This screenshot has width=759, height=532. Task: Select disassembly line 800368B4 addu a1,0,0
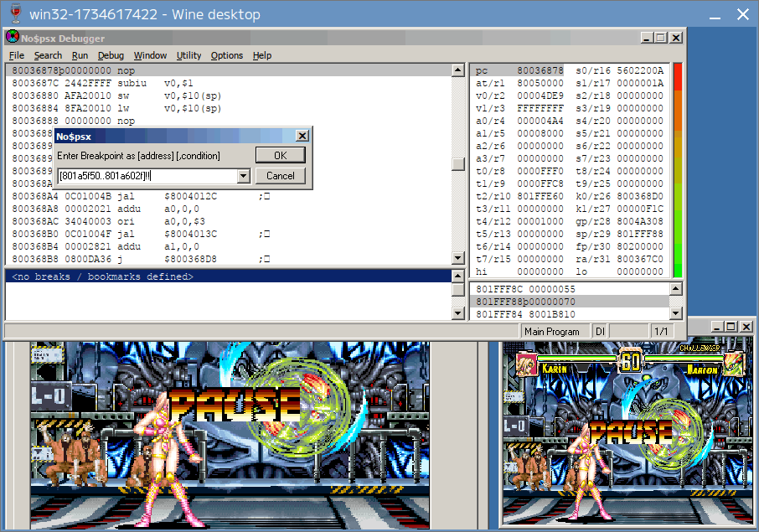229,246
